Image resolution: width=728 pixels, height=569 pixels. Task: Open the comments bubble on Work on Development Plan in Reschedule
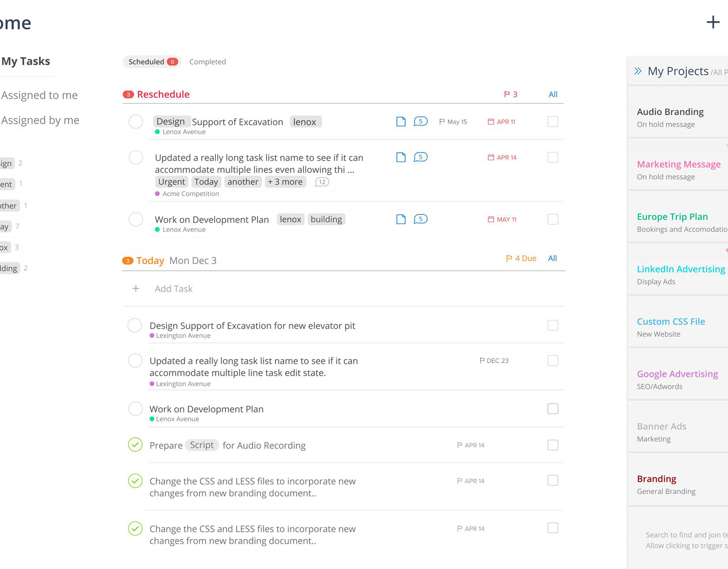[421, 219]
